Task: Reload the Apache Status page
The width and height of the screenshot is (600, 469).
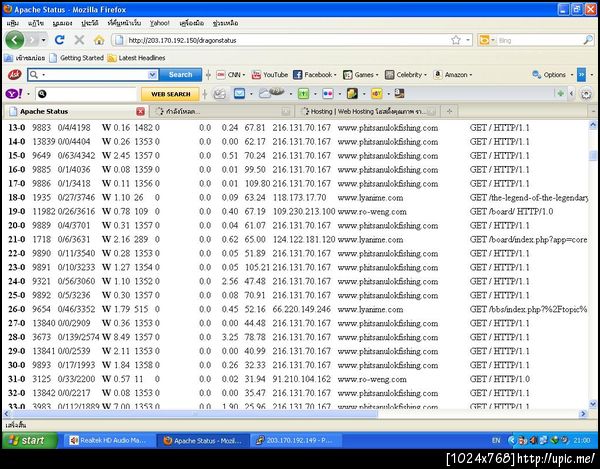Action: click(59, 40)
